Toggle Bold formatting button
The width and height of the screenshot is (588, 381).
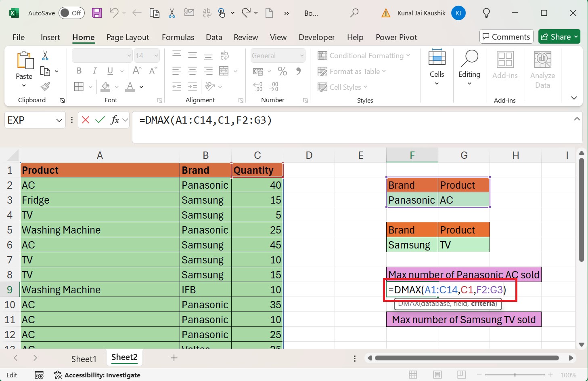coord(79,71)
